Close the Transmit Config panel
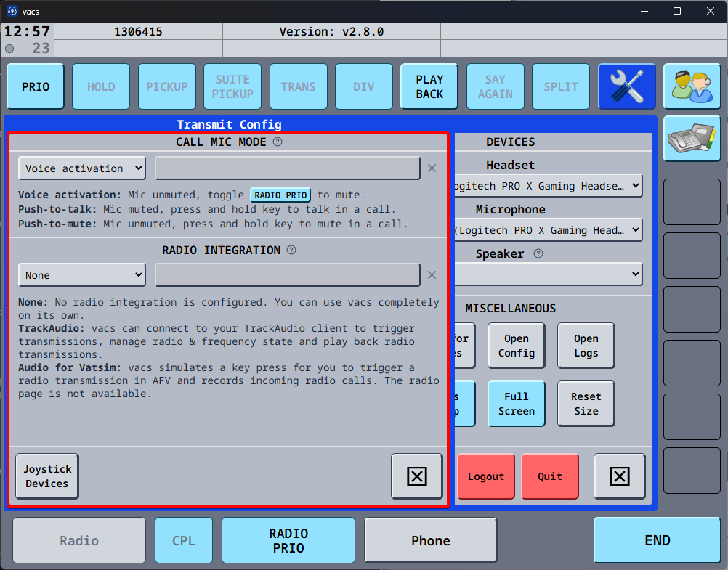This screenshot has width=728, height=570. click(x=417, y=476)
